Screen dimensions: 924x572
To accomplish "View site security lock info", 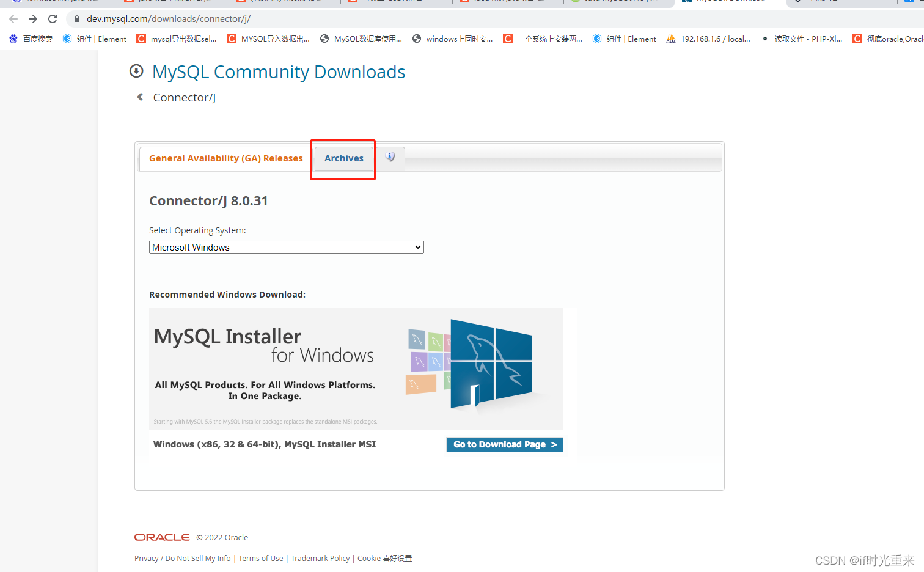I will (x=77, y=19).
